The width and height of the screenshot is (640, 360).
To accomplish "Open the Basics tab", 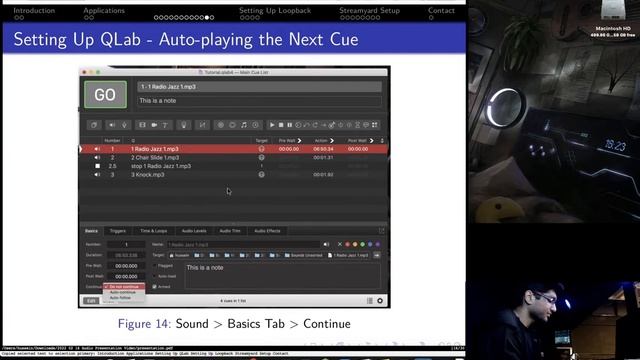I will tap(91, 231).
